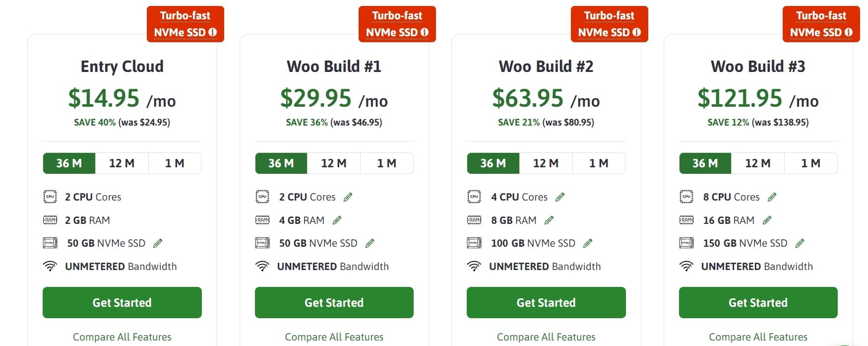Click info icon on Woo Build #3 NVMe badge

pyautogui.click(x=849, y=32)
